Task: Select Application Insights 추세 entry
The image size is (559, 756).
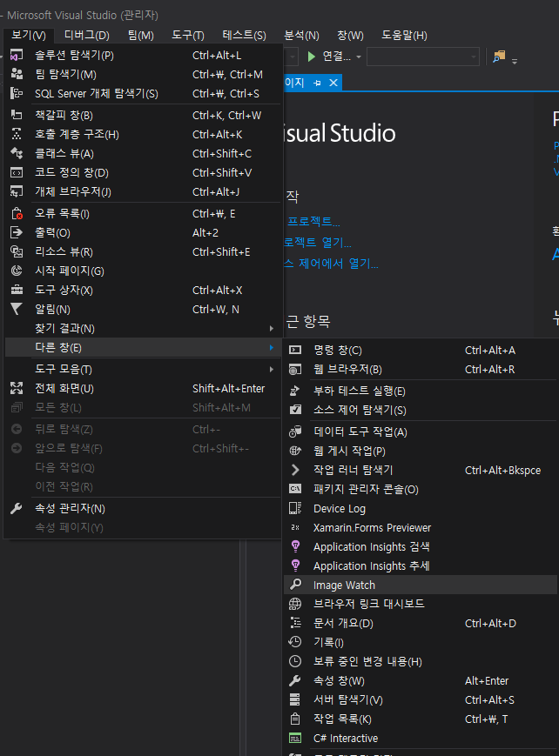Action: [420, 565]
